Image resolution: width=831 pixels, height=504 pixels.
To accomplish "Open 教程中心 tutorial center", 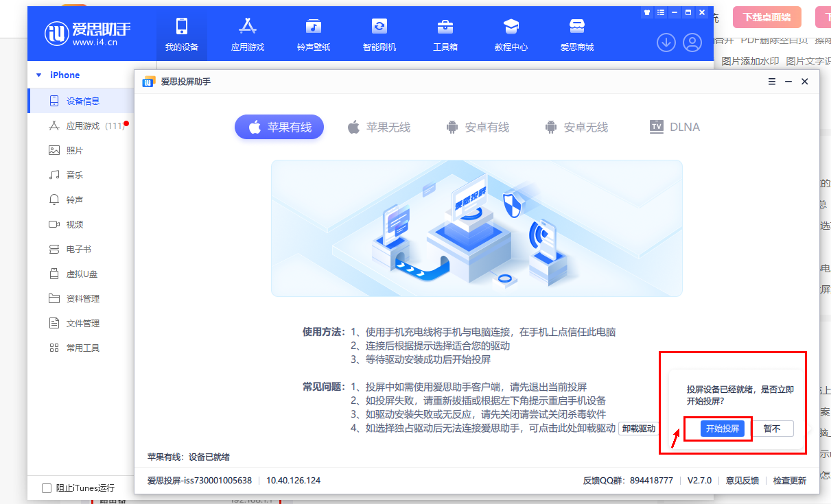I will point(511,34).
